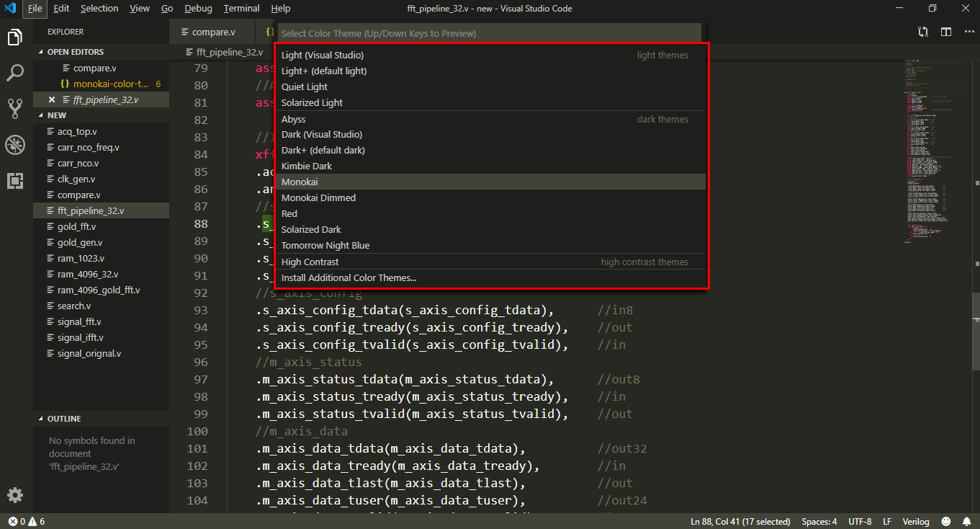The height and width of the screenshot is (529, 980).
Task: Pick the Tomorrow Night Blue theme
Action: (490, 245)
